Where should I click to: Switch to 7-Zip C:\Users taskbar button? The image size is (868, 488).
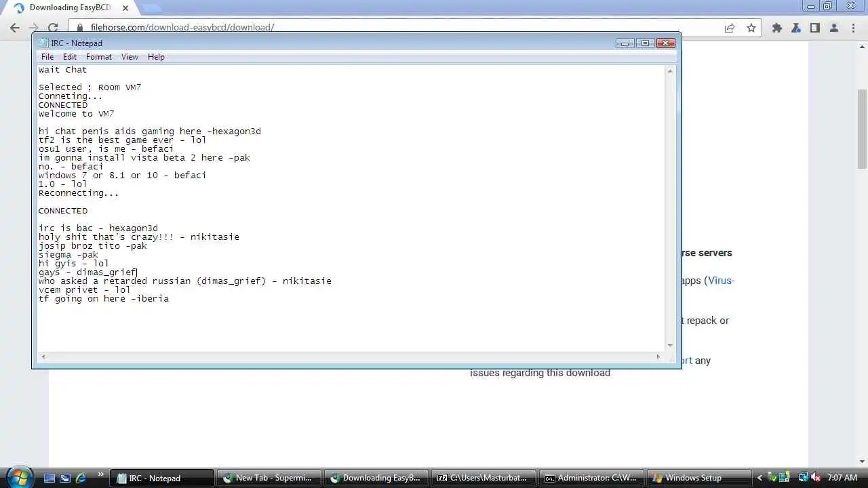point(484,478)
